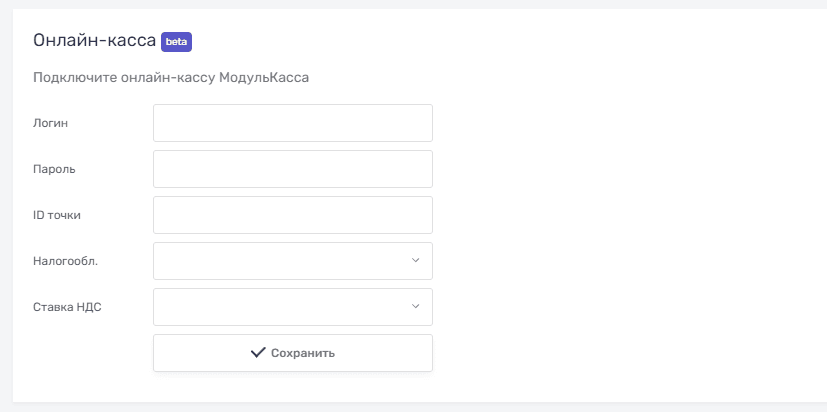Click the checkmark icon on Сохранить button
This screenshot has height=412, width=827.
point(258,352)
